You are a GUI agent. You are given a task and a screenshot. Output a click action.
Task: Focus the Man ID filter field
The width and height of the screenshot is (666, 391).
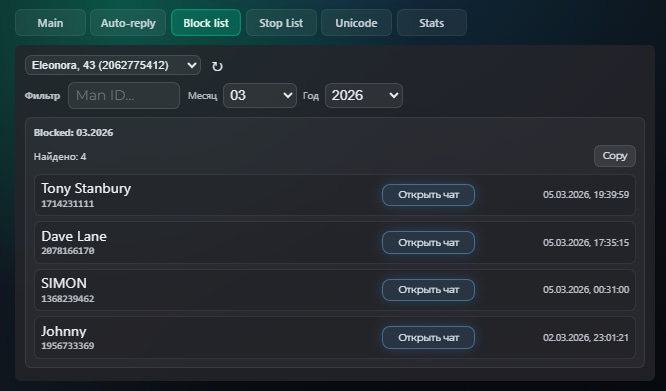pos(124,96)
